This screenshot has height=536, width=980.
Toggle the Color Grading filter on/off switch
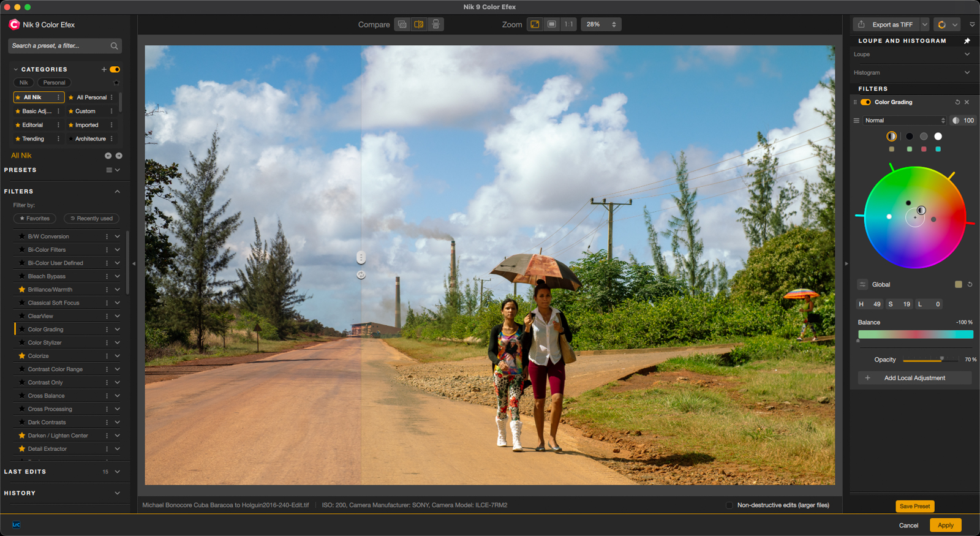point(866,102)
